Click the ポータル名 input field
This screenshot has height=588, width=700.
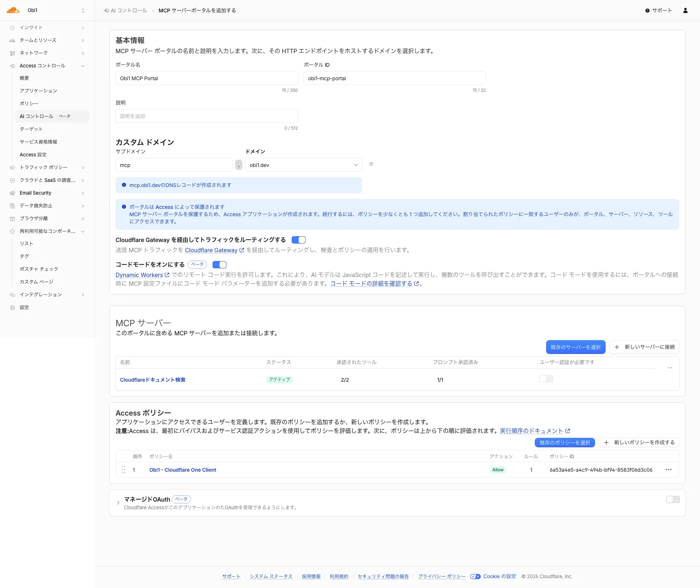point(207,78)
